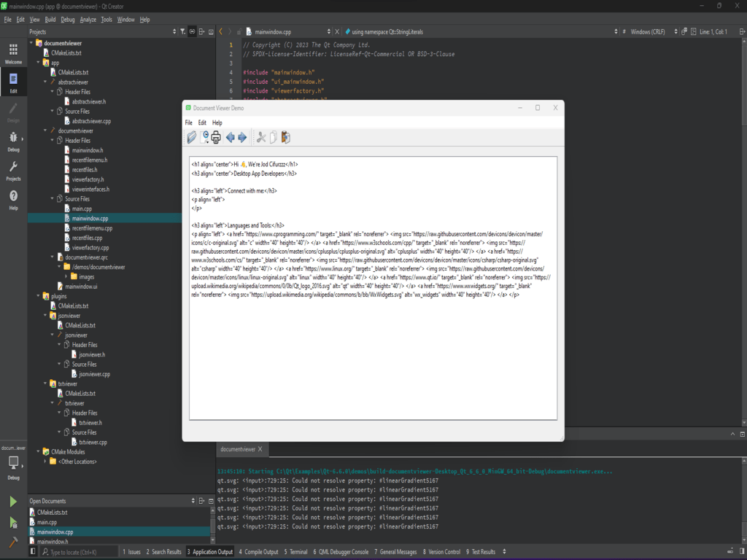The width and height of the screenshot is (747, 560).
Task: Select the Edit mode icon
Action: point(13,82)
